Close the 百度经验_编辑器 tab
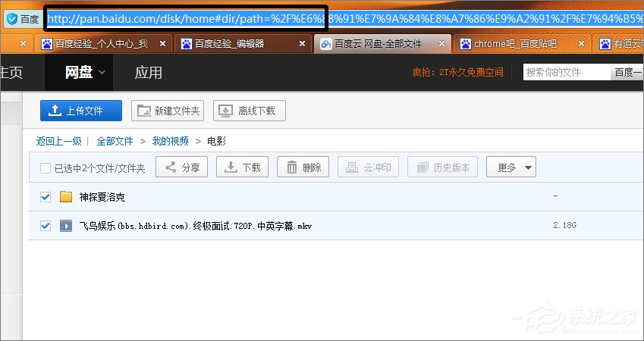This screenshot has height=341, width=644. click(x=303, y=43)
